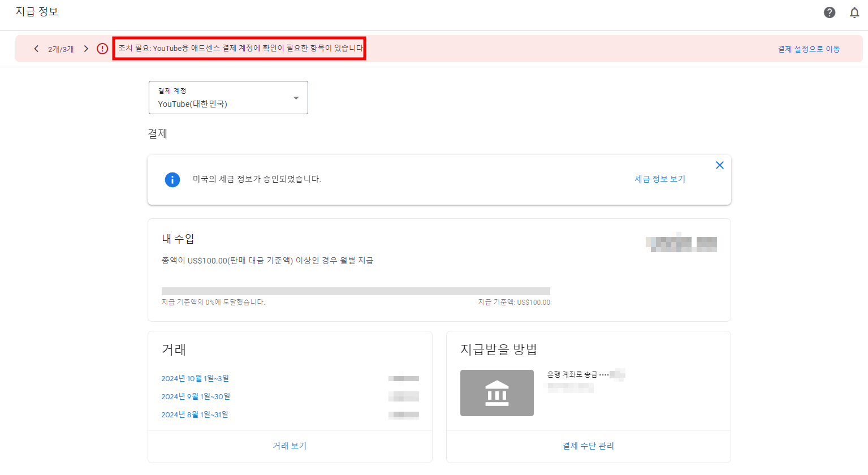
Task: Open transaction 2024년 10월 1일~3일
Action: point(195,378)
